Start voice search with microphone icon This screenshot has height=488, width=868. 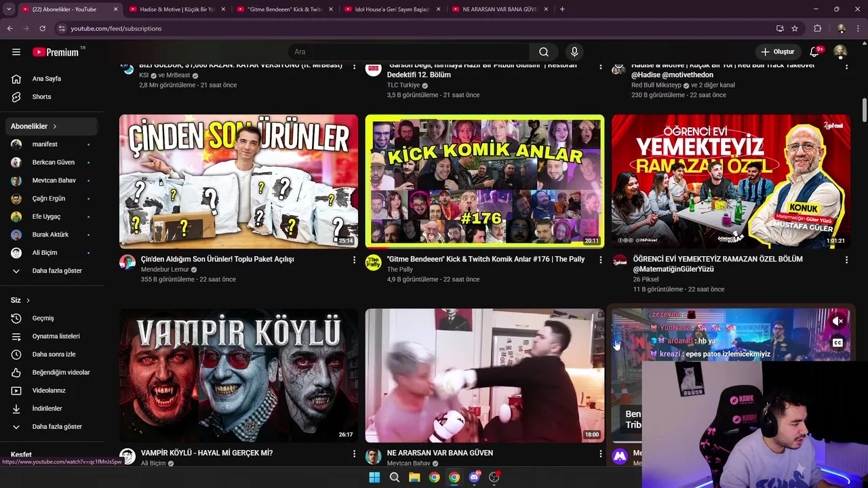point(574,52)
